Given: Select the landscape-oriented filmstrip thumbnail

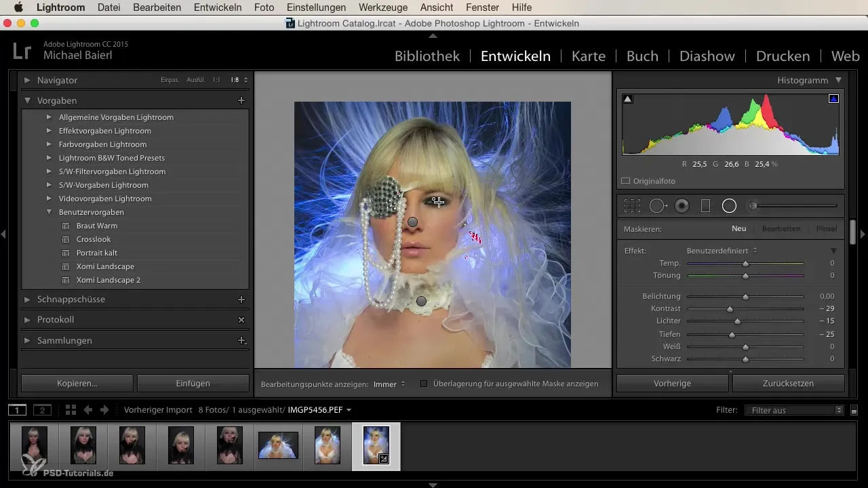Looking at the screenshot, I should (278, 445).
